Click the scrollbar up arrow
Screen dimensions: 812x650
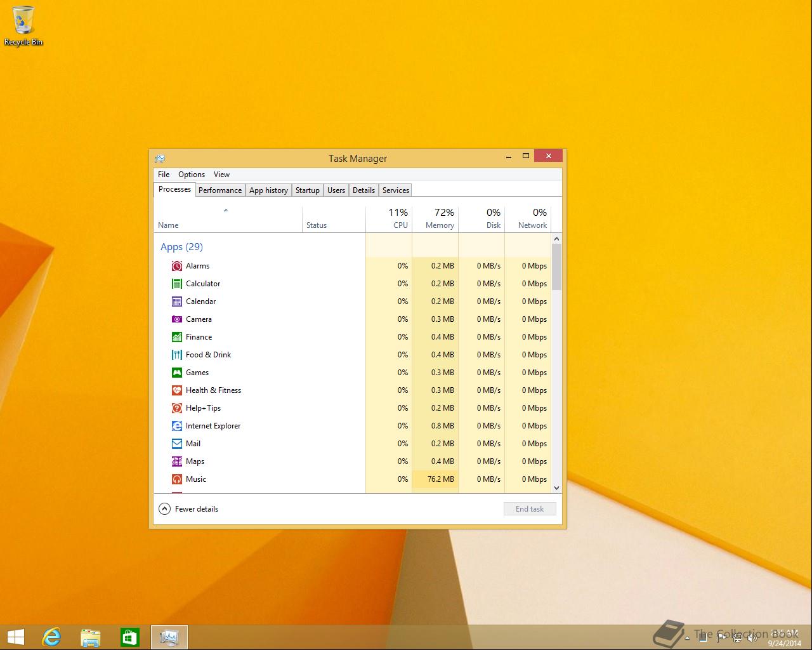click(x=557, y=239)
